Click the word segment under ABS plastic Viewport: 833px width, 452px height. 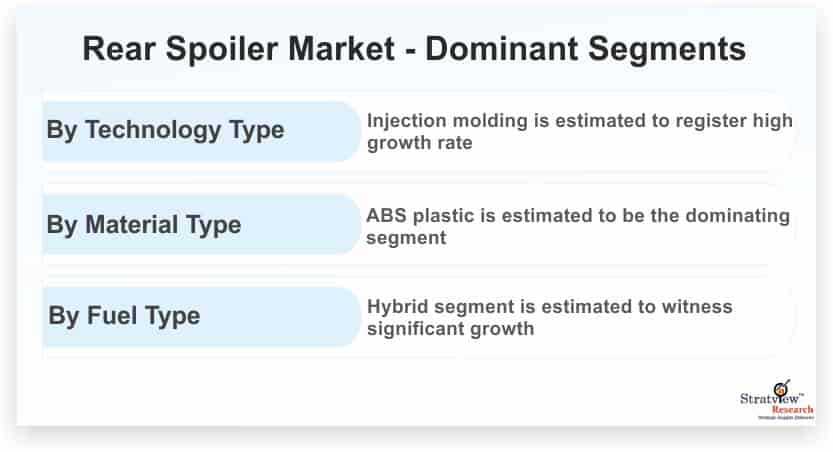coord(406,238)
